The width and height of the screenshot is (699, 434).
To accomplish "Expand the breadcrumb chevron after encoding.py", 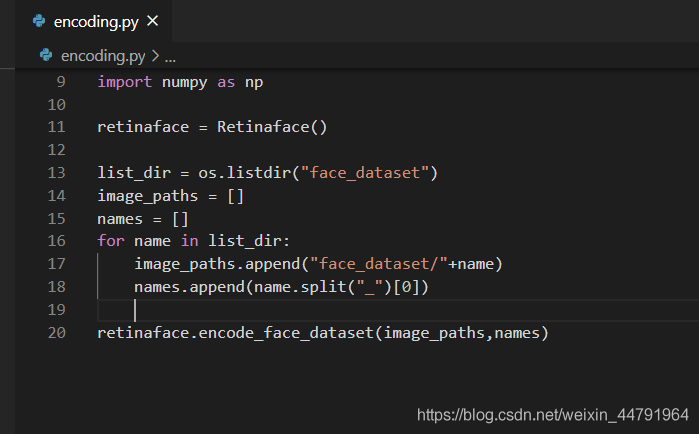I will tap(155, 56).
